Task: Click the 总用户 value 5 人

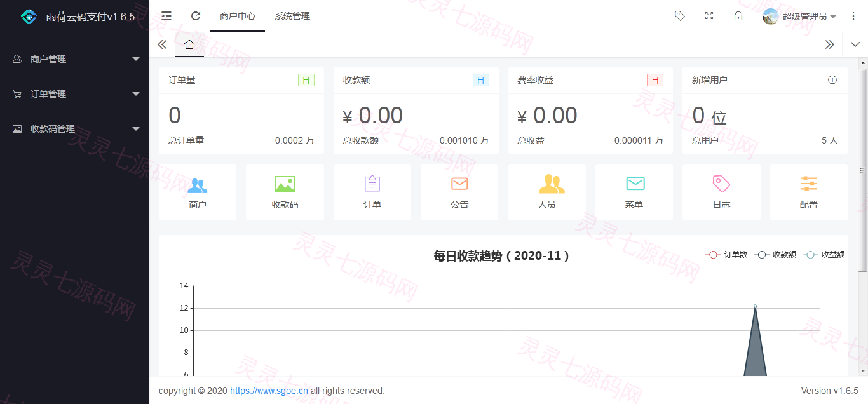Action: coord(830,140)
